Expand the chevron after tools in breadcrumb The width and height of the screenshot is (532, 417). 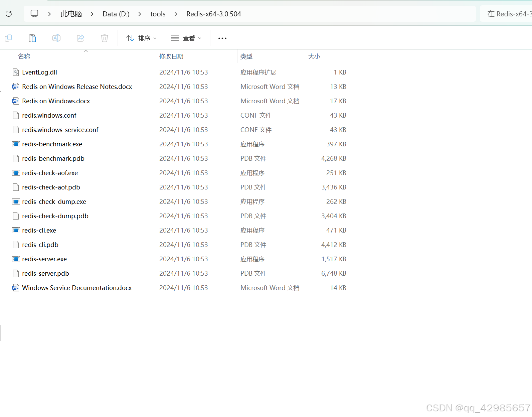pyautogui.click(x=176, y=14)
